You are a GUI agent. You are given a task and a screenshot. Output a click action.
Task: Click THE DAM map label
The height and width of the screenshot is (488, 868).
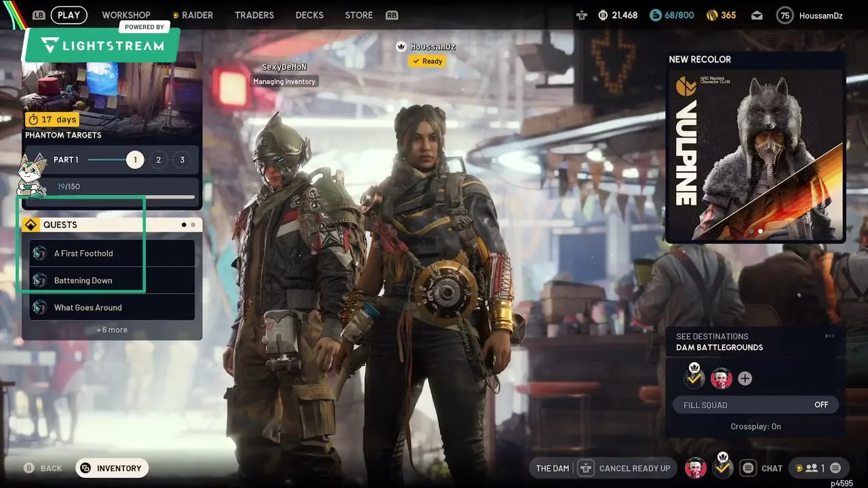point(553,468)
